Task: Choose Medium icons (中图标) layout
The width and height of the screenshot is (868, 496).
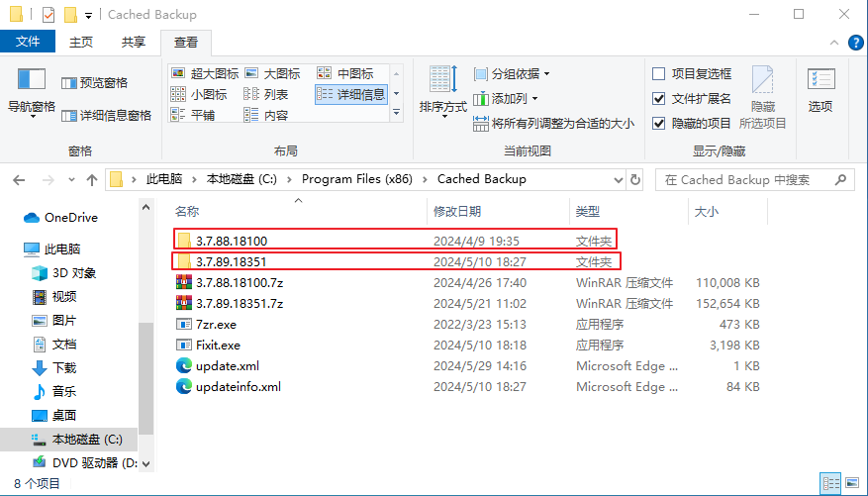Action: (345, 73)
